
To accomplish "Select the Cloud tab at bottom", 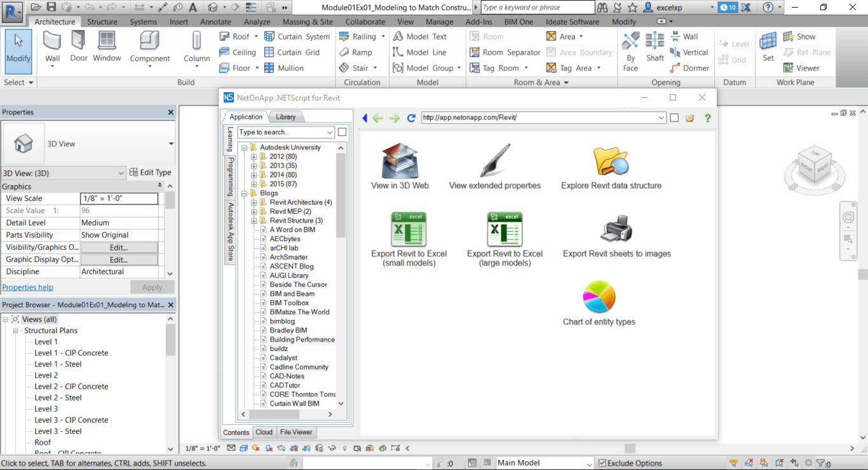I will tap(264, 432).
